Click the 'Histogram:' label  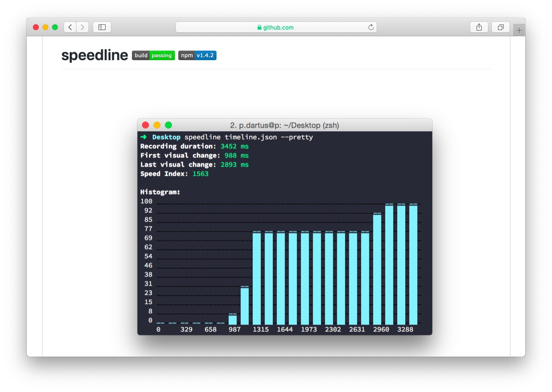point(160,192)
